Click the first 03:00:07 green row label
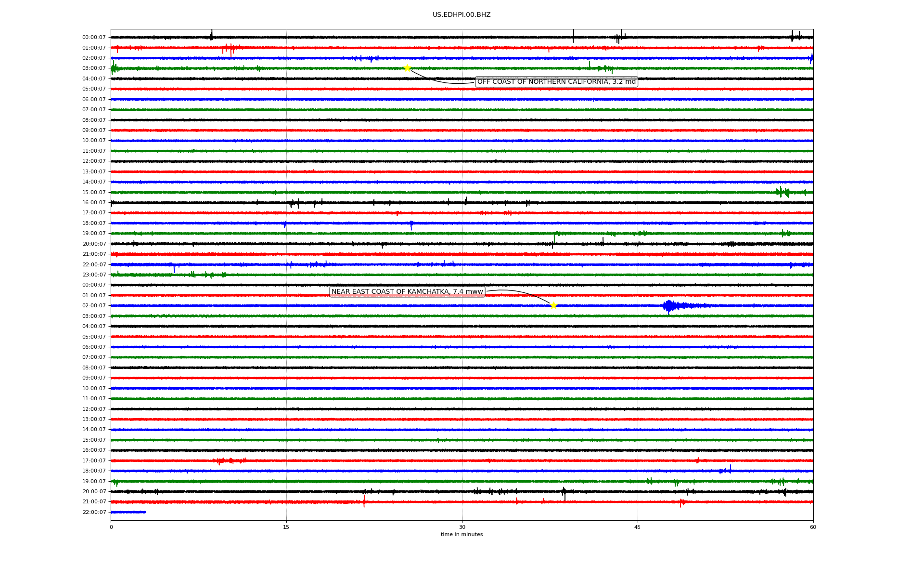 coord(94,68)
